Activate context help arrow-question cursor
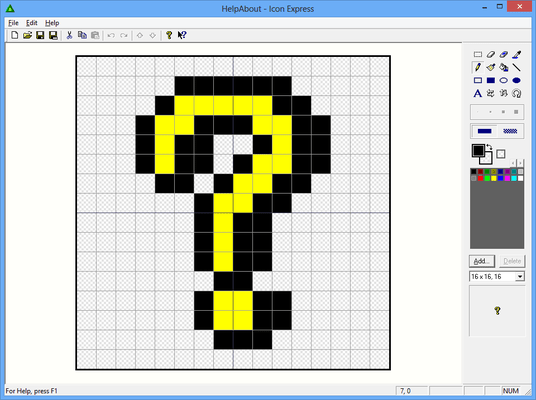Viewport: 536px width, 400px height. [182, 35]
